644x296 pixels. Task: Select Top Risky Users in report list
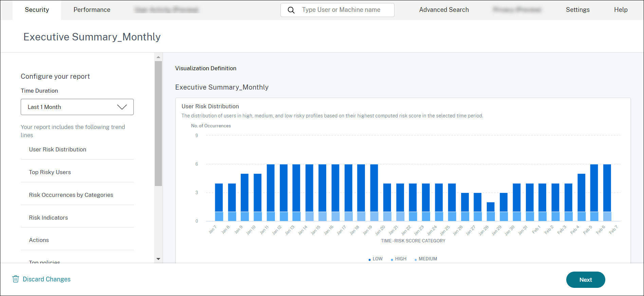[50, 172]
